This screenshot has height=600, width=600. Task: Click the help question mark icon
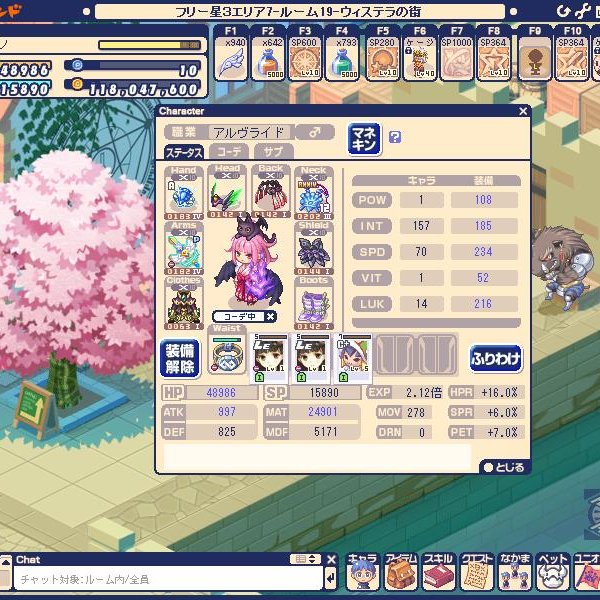pyautogui.click(x=395, y=137)
